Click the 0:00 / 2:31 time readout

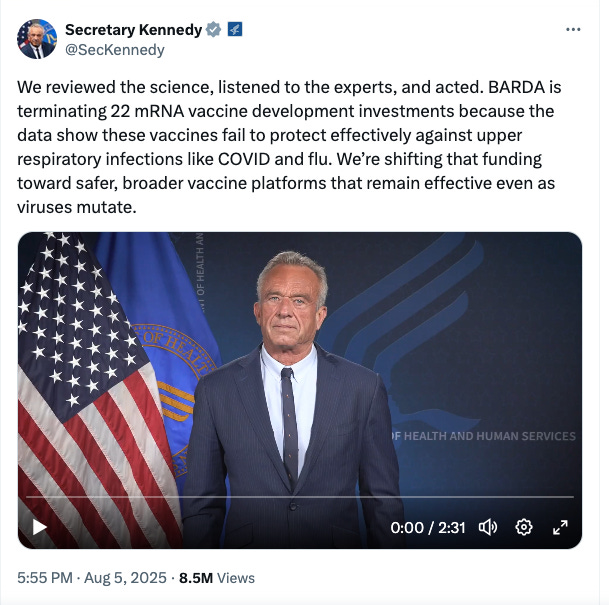(428, 528)
